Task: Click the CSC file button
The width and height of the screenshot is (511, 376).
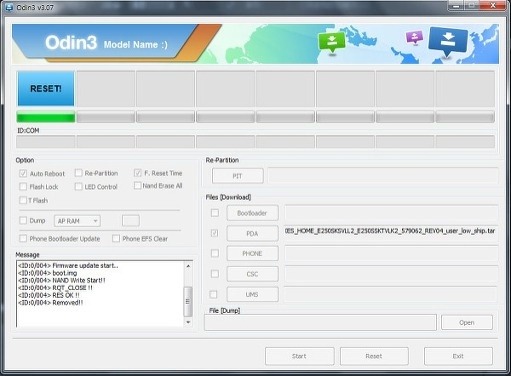Action: click(252, 274)
